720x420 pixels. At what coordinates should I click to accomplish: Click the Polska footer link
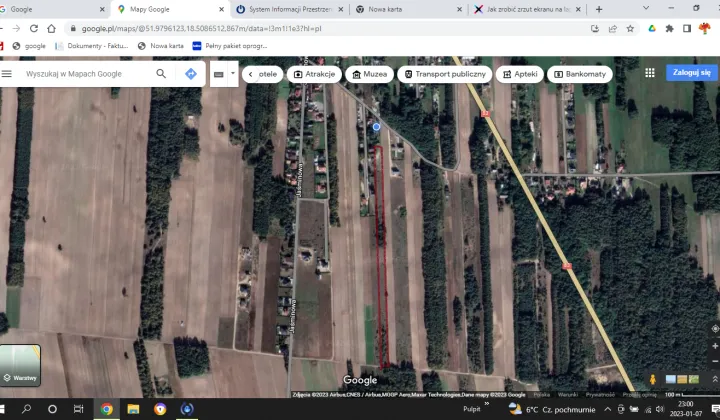(x=541, y=395)
